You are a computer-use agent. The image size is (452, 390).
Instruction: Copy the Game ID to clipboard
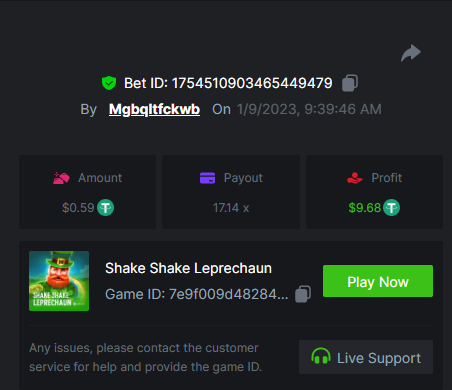303,294
